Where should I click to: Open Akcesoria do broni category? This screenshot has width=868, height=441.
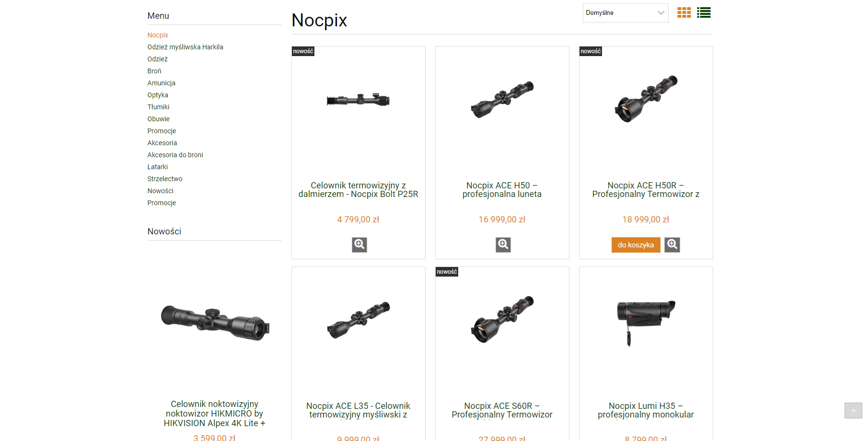pos(175,155)
